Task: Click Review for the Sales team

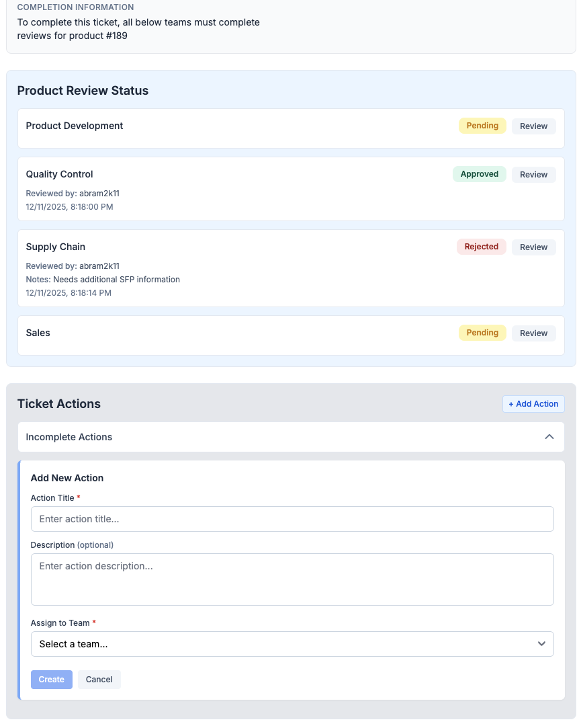Action: click(533, 333)
